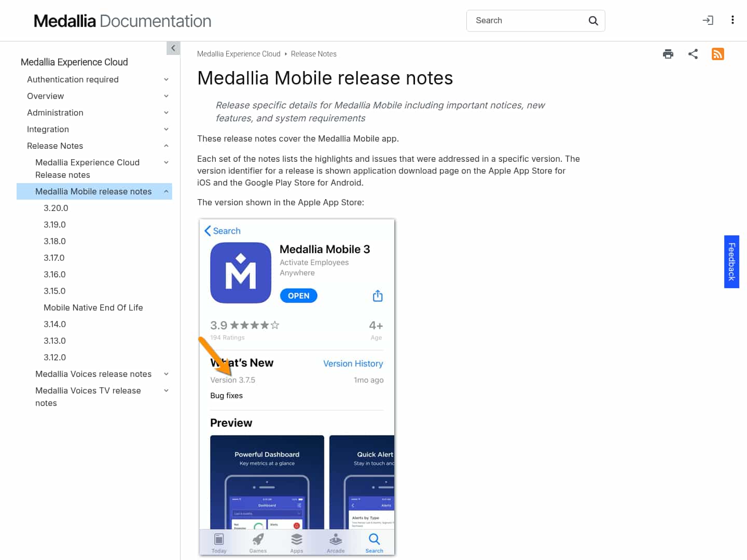The width and height of the screenshot is (747, 560).
Task: Open Medallia Voices TV release notes item
Action: [88, 397]
